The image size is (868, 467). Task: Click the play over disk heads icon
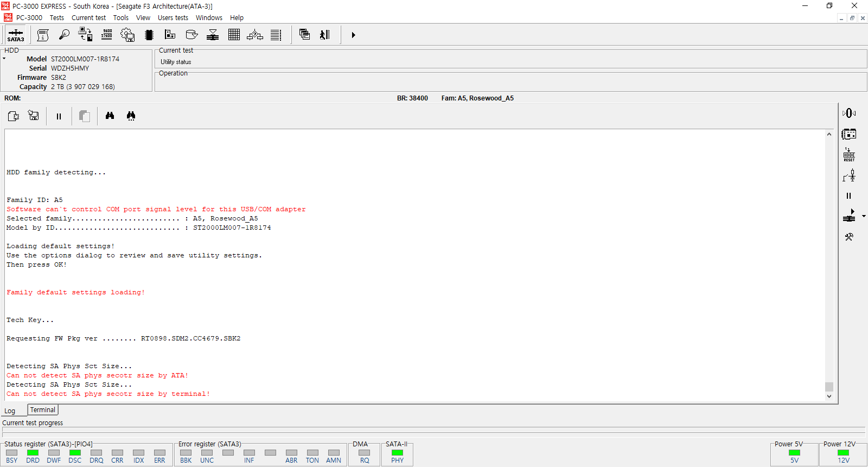click(x=849, y=216)
